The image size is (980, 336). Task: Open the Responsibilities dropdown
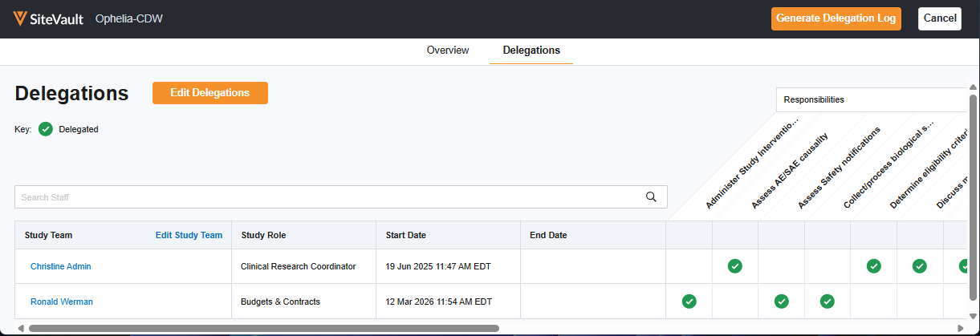coord(872,99)
